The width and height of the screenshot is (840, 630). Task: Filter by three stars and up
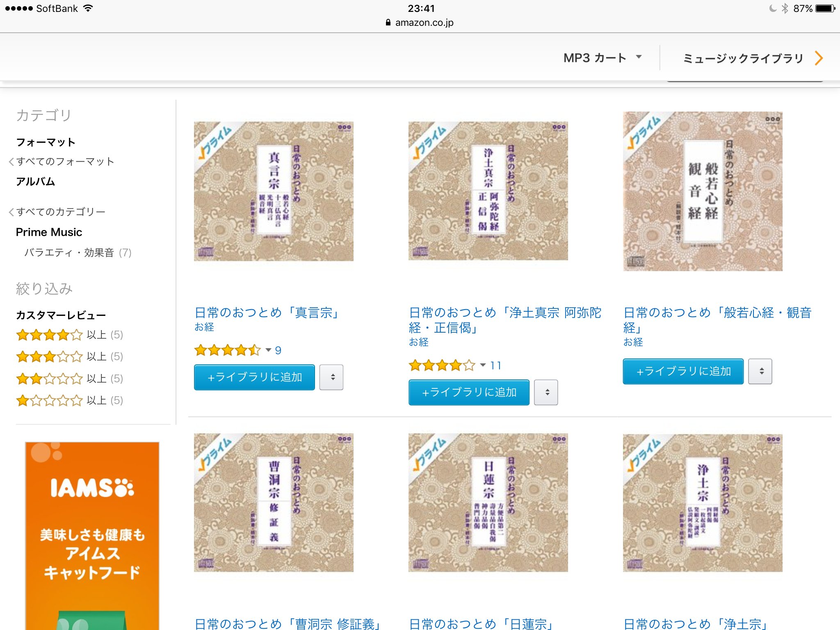(x=69, y=357)
